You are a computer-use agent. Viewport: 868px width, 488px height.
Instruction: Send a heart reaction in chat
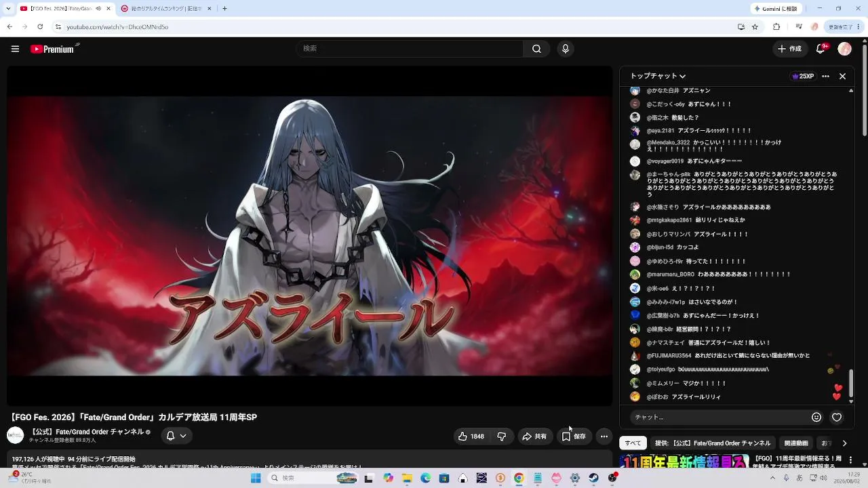tap(837, 418)
